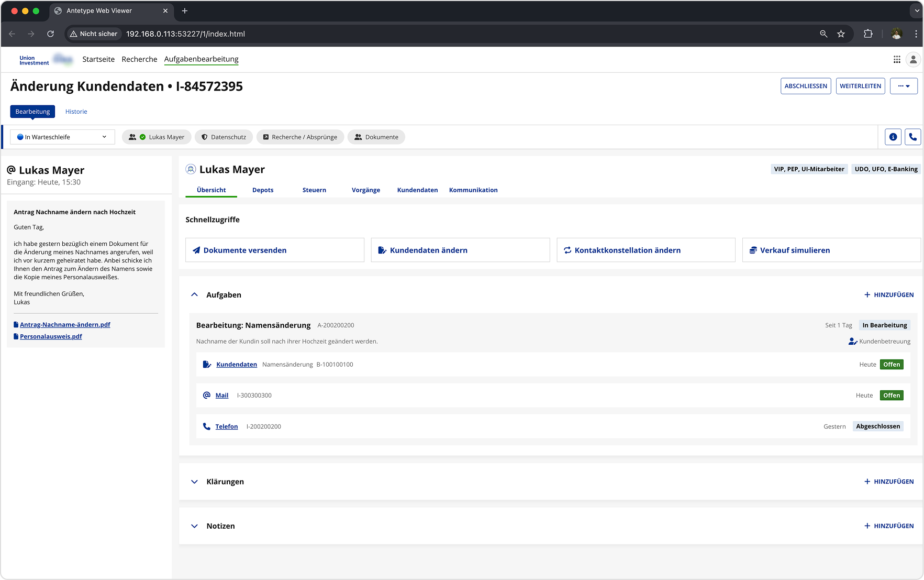Click the customer avatar icon beside Lukas Mayer heading
The height and width of the screenshot is (580, 924).
pyautogui.click(x=191, y=169)
